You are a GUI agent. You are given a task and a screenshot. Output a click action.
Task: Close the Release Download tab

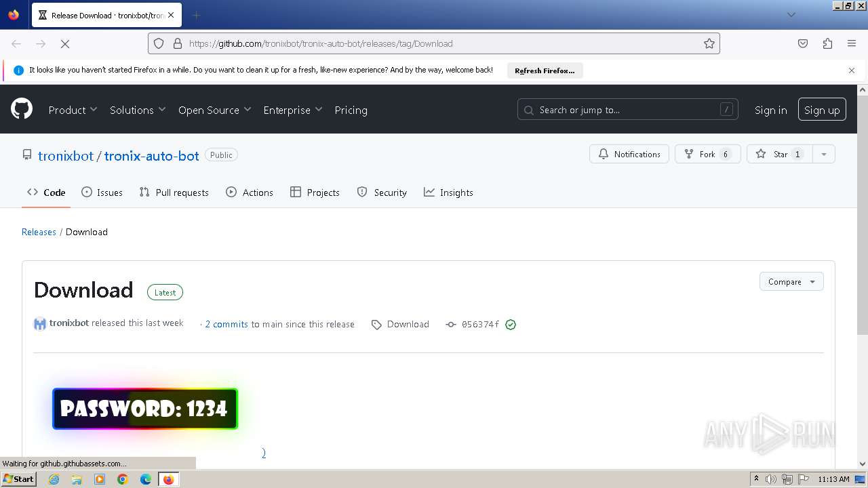coord(170,15)
